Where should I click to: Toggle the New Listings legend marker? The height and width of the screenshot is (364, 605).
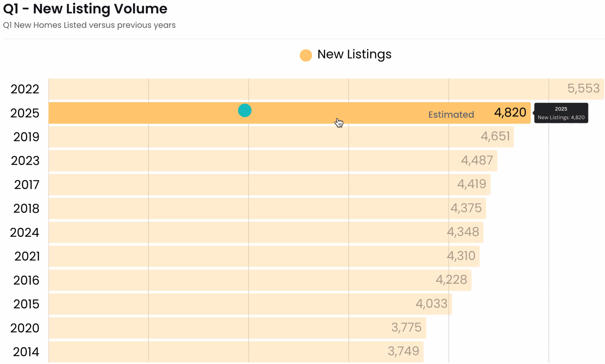click(305, 55)
